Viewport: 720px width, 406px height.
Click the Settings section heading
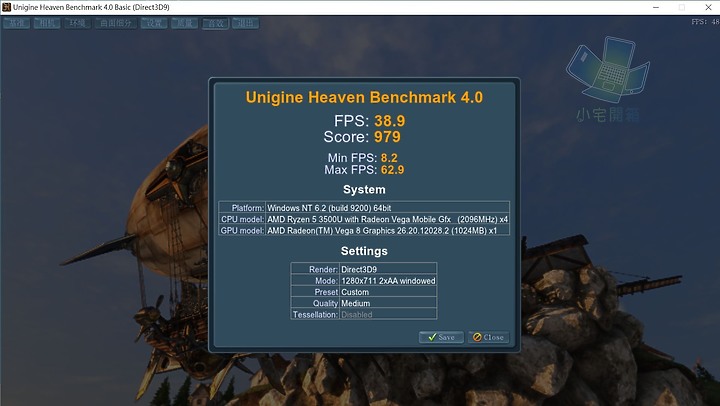tap(364, 251)
